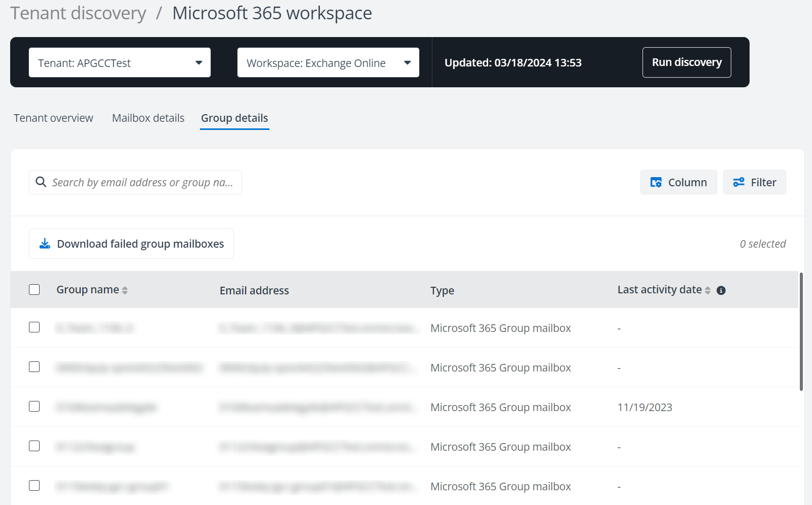Switch to the Tenant overview tab
The image size is (812, 505).
(53, 118)
